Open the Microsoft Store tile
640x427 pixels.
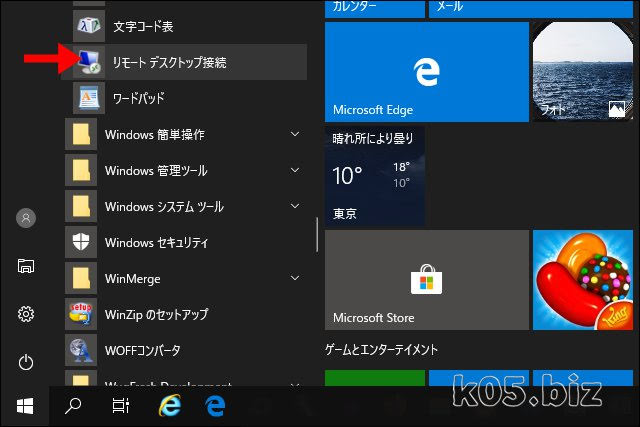(427, 280)
